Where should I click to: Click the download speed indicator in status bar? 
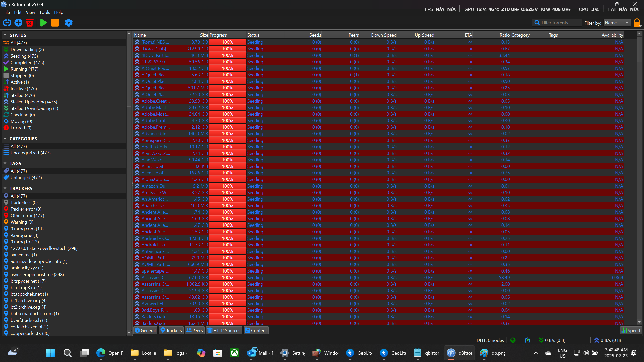point(552,340)
